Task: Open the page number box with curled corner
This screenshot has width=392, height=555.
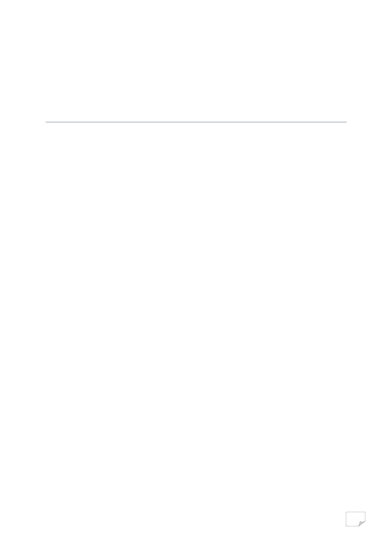Action: pyautogui.click(x=355, y=519)
